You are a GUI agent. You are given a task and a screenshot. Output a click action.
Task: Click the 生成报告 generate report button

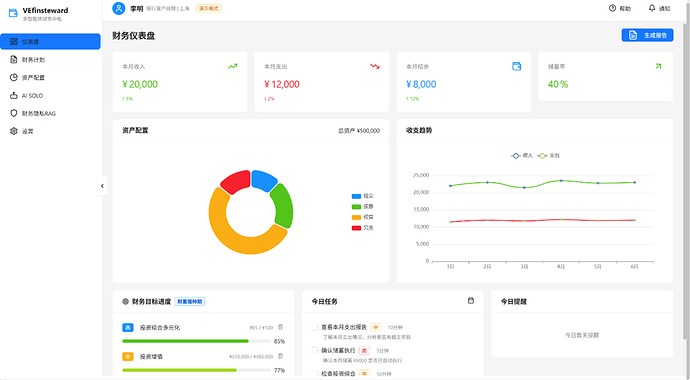tap(647, 35)
